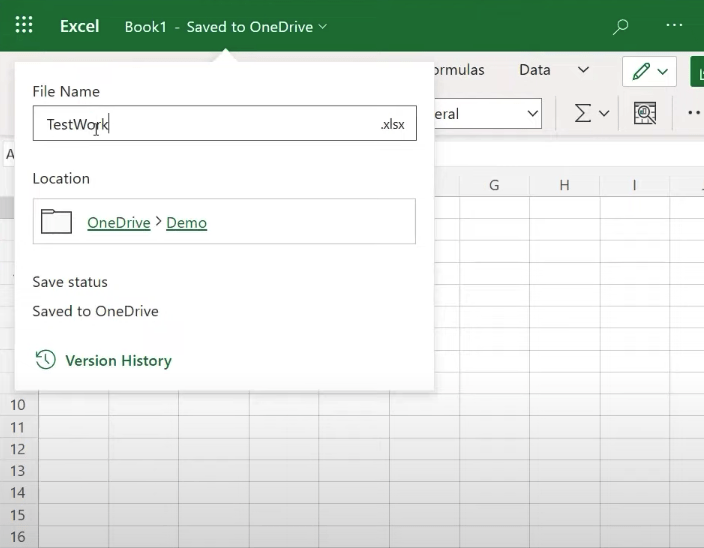Viewport: 704px width, 548px height.
Task: Collapse the Saved to OneDrive title dropdown
Action: click(x=323, y=27)
